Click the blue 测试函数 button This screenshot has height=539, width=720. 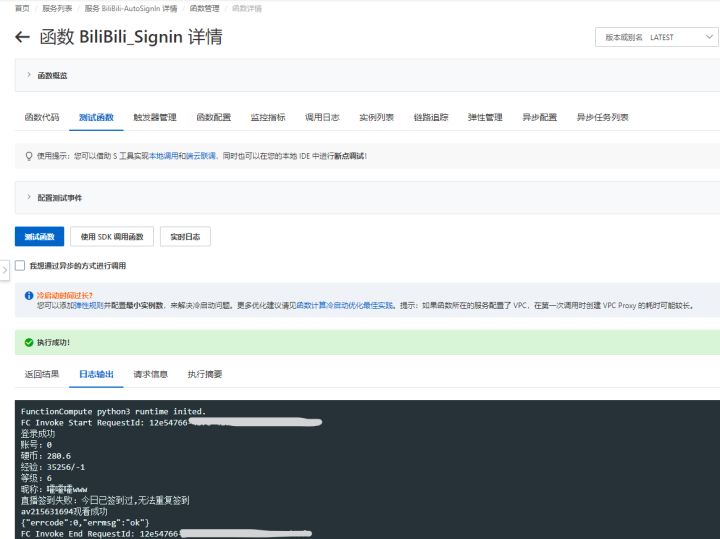pyautogui.click(x=39, y=236)
